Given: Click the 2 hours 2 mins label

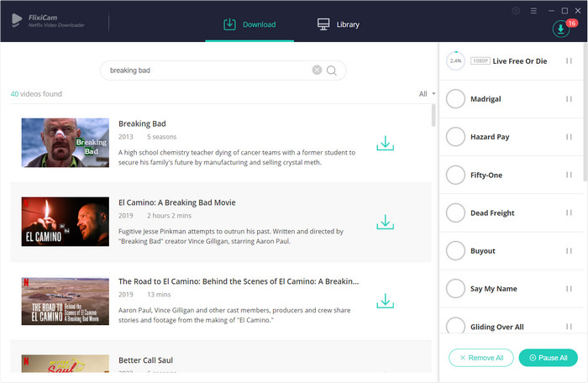Looking at the screenshot, I should pyautogui.click(x=169, y=216).
